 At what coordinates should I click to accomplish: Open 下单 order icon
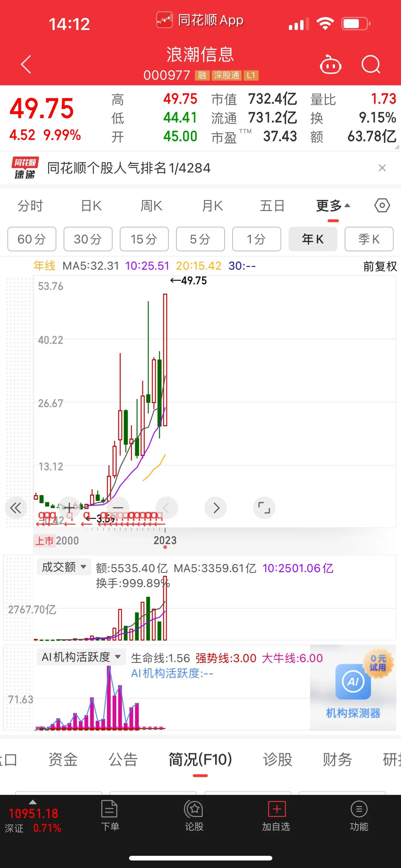pos(110,816)
